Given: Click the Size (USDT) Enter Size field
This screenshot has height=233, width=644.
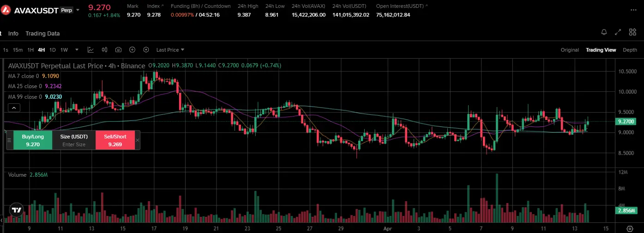Looking at the screenshot, I should click(x=74, y=140).
